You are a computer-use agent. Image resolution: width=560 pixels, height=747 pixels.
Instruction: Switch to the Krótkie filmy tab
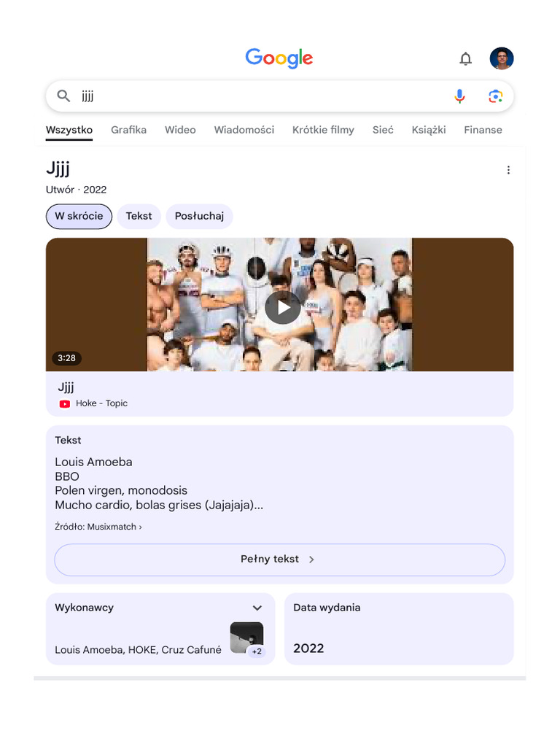(x=323, y=130)
